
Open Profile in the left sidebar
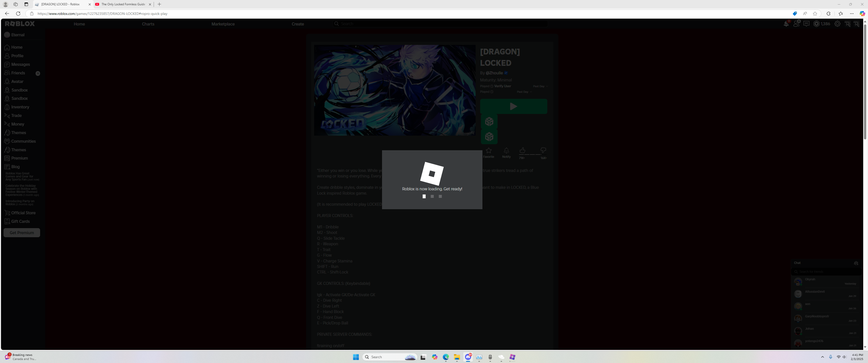(x=14, y=56)
